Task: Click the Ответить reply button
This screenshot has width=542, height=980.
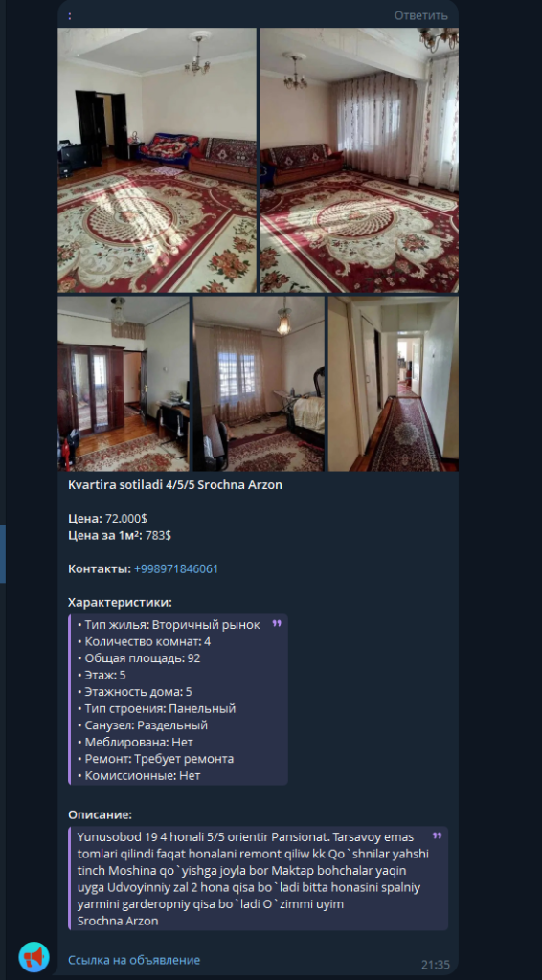Action: pos(420,15)
